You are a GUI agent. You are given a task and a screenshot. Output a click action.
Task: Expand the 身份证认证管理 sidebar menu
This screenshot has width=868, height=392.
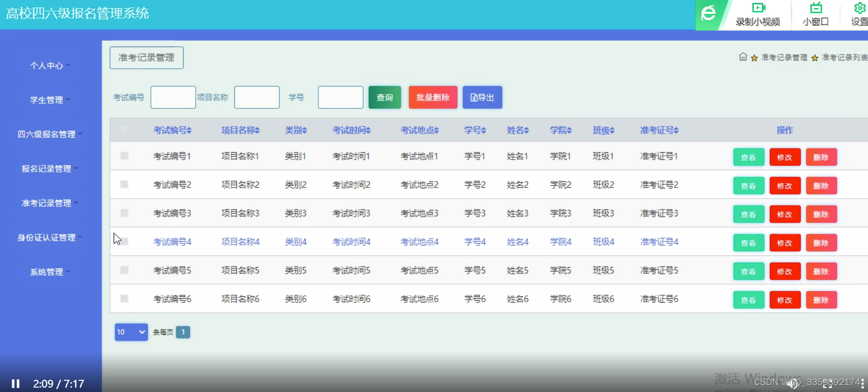50,238
